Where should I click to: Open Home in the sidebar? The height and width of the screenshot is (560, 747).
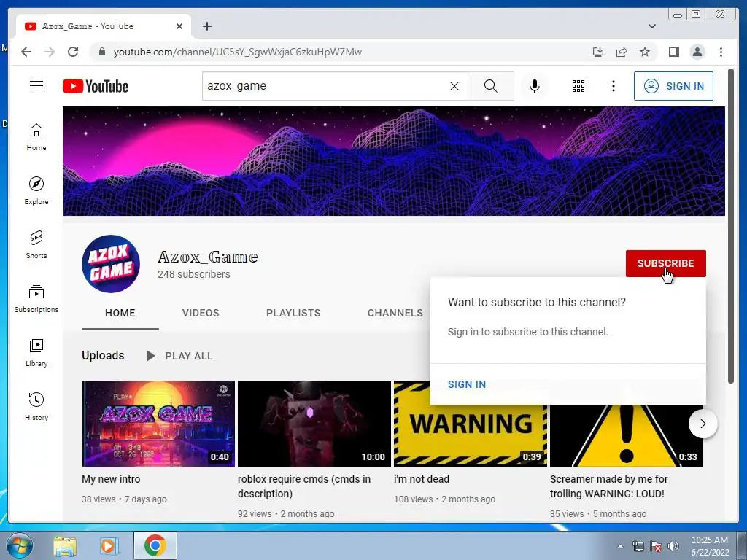click(36, 137)
